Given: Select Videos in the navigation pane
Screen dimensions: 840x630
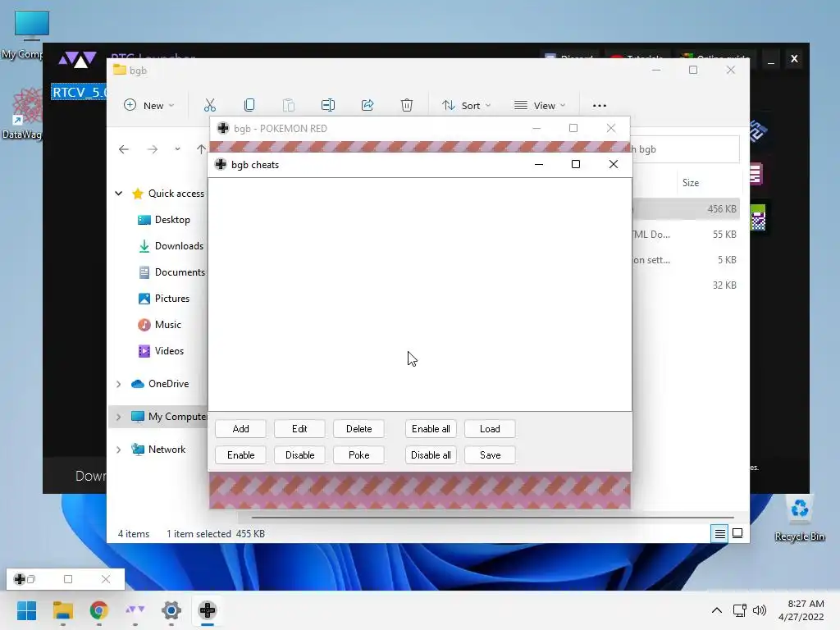Looking at the screenshot, I should tap(169, 351).
